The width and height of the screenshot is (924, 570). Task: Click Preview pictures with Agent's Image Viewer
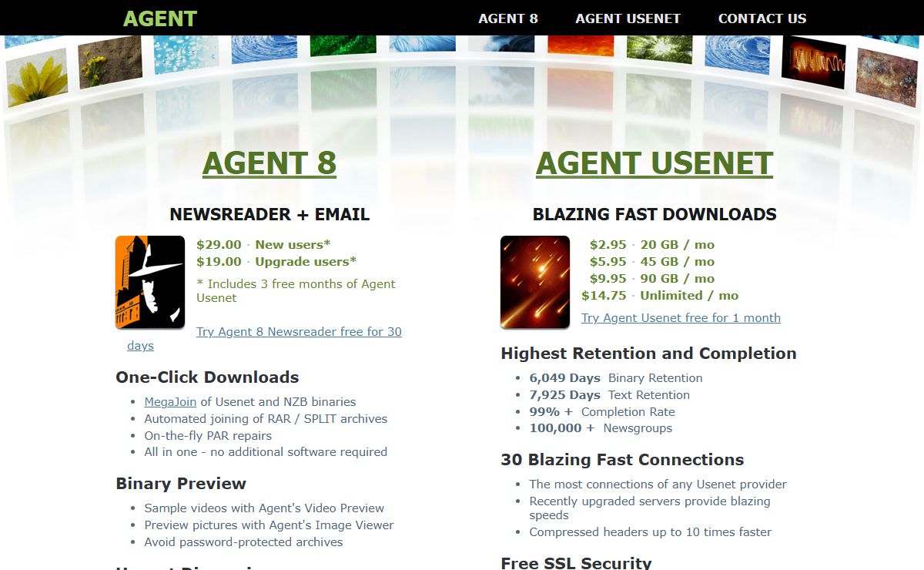(x=269, y=525)
